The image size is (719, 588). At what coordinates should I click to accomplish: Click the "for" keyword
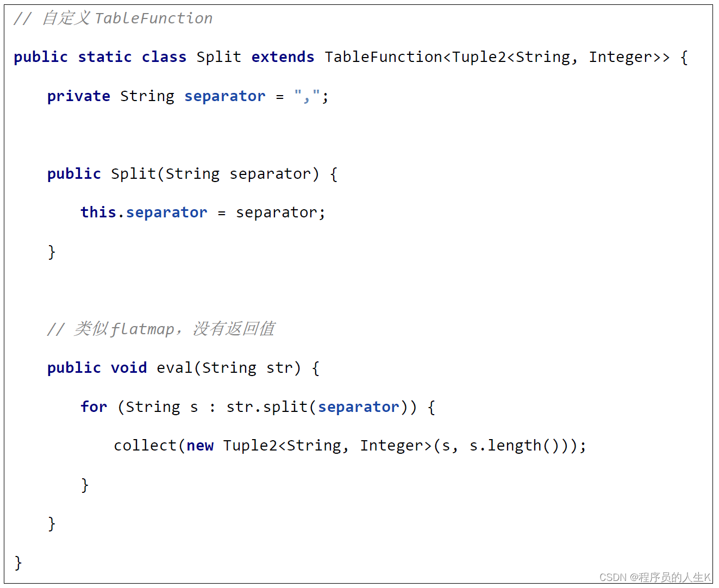pyautogui.click(x=93, y=407)
